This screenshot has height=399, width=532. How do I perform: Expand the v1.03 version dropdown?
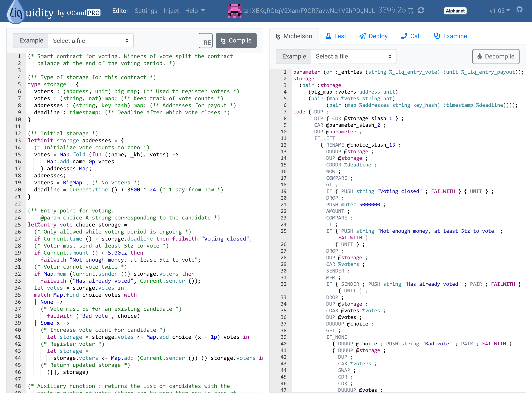tap(500, 11)
